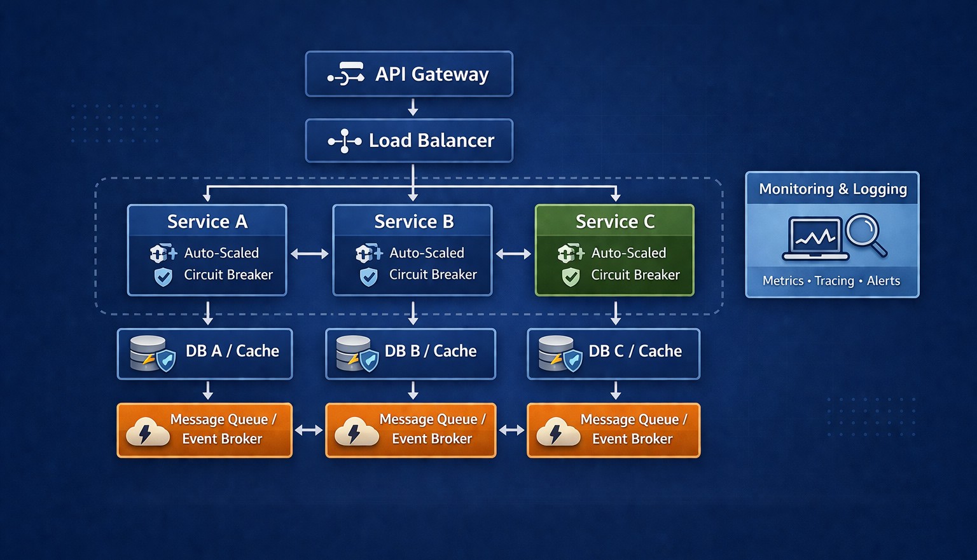Click the DB A / Cache label
This screenshot has width=977, height=560.
click(x=232, y=351)
